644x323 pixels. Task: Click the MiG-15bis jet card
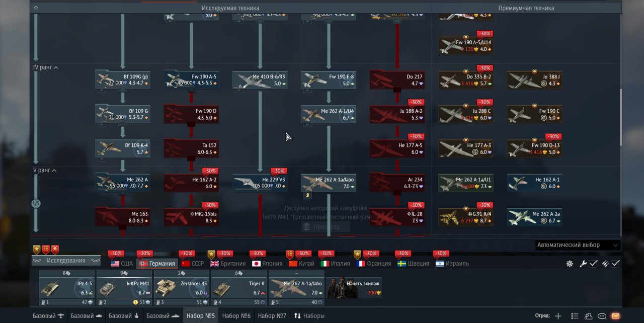(191, 217)
